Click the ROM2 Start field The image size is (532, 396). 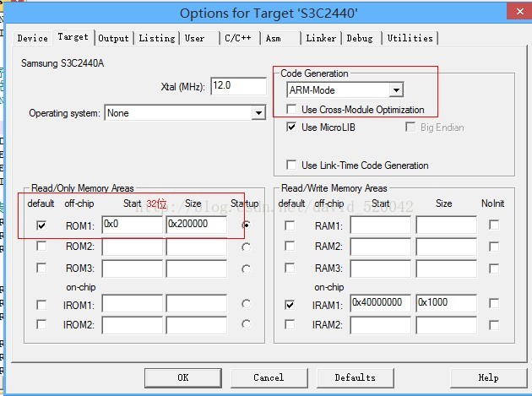point(132,247)
